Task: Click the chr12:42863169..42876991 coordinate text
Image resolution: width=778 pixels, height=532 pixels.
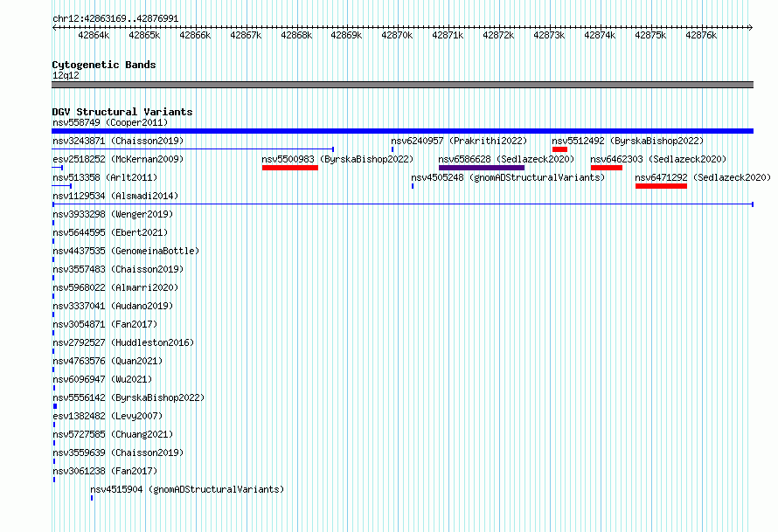Action: tap(115, 19)
